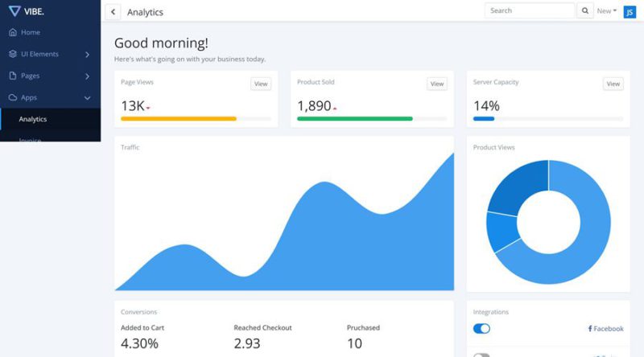Click the Vibe triangle logo
This screenshot has height=357, width=644.
coord(14,10)
